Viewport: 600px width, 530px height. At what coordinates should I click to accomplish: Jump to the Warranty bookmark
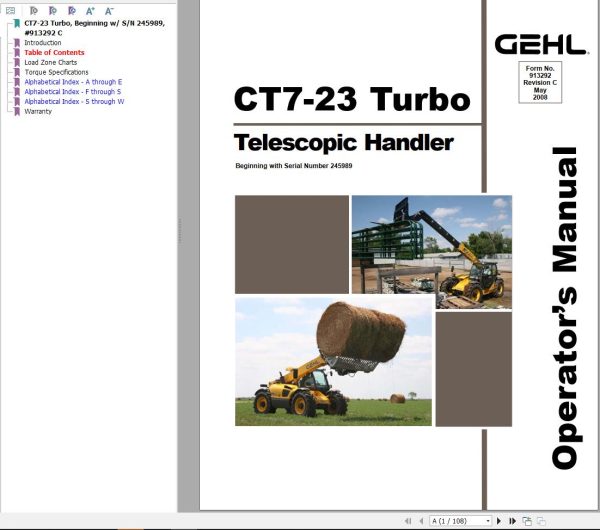[38, 111]
